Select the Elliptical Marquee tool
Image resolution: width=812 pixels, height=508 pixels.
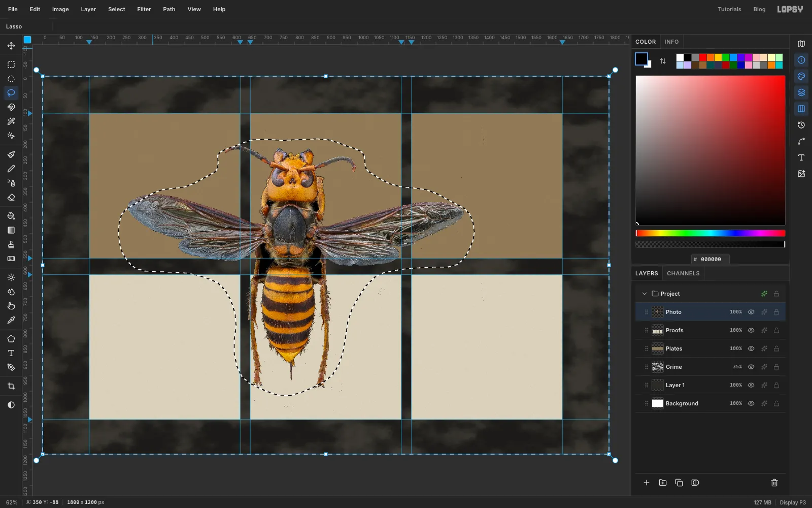(x=11, y=79)
